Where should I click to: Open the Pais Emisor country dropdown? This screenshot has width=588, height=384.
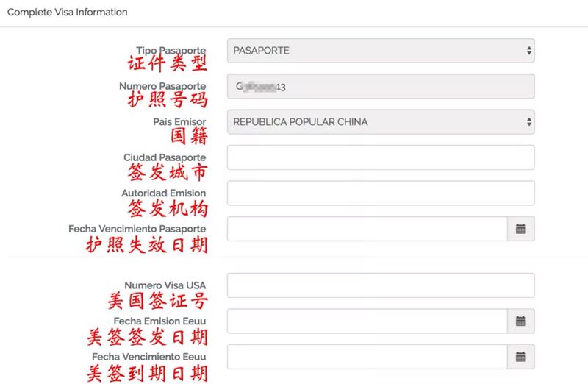pos(381,122)
